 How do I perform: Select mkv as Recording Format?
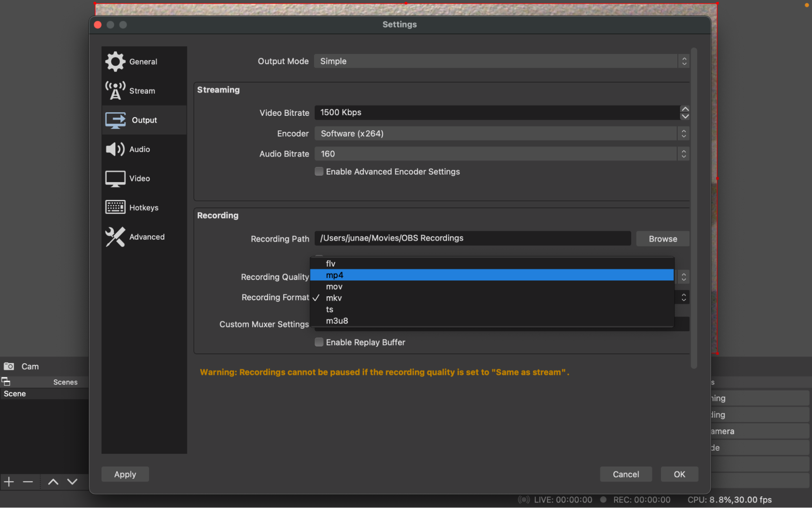(333, 297)
